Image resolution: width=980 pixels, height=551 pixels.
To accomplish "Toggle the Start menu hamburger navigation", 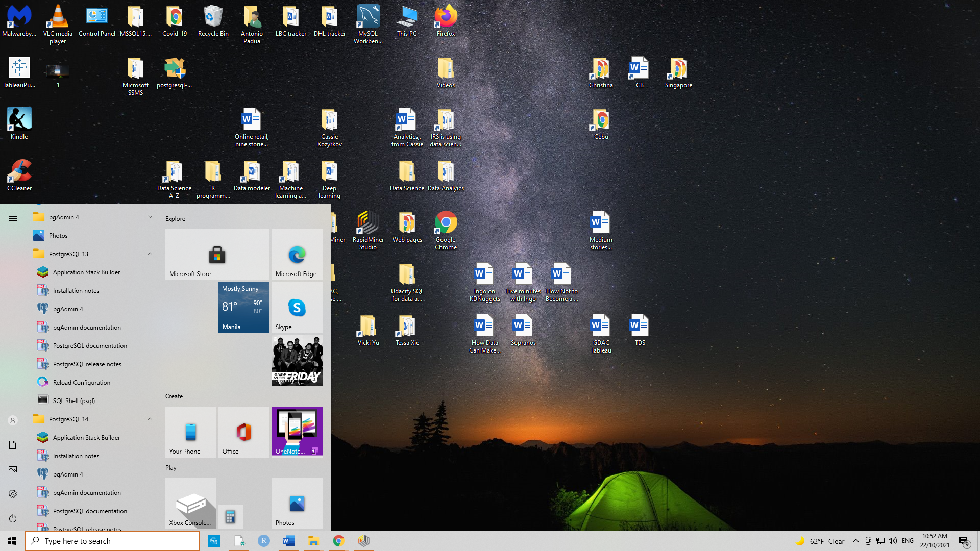I will click(13, 218).
